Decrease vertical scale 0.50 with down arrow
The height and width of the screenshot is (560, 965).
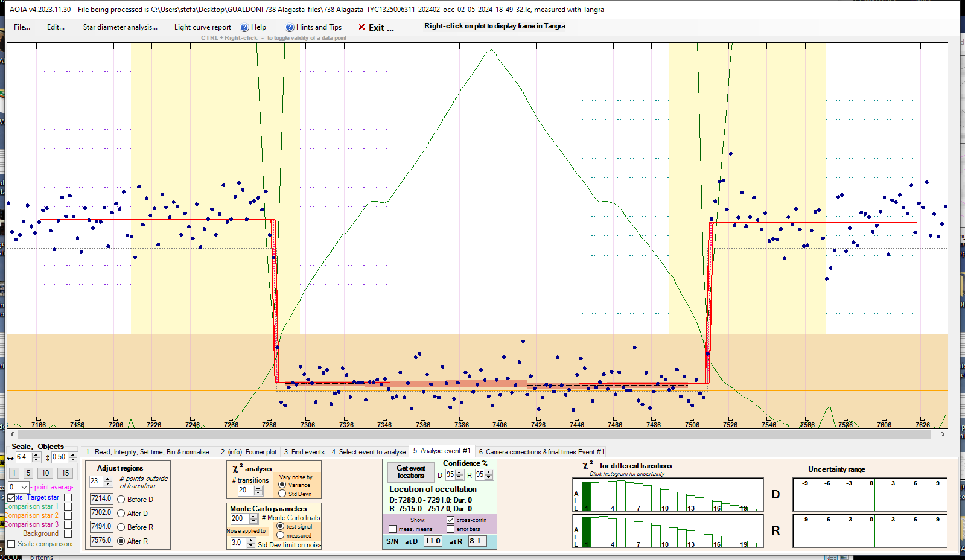(x=72, y=460)
